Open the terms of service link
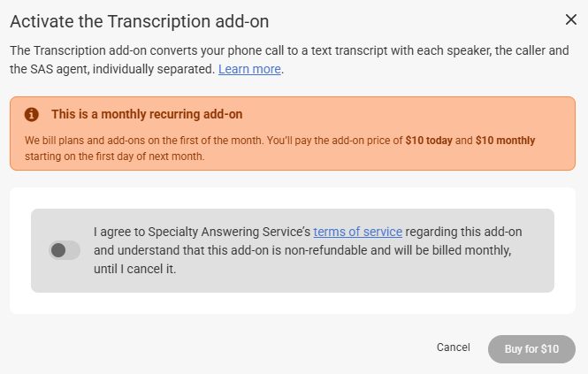This screenshot has height=374, width=588. [x=358, y=232]
